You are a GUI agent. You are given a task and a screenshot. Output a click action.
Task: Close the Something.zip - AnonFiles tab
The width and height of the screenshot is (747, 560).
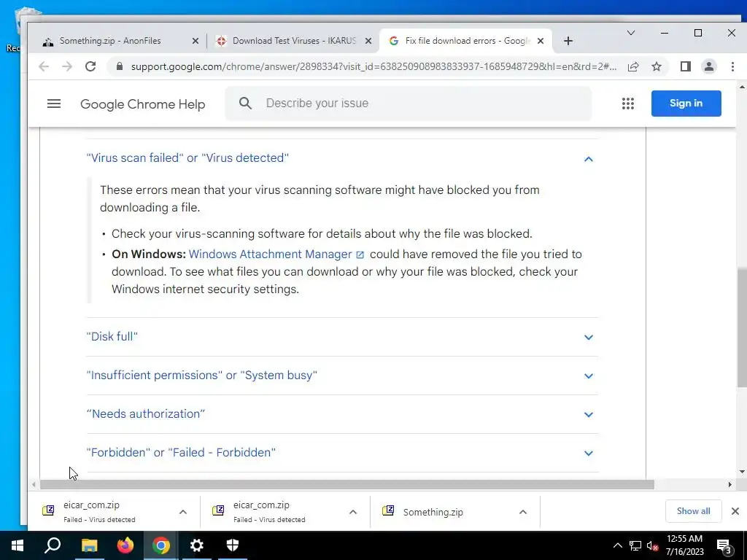click(196, 41)
